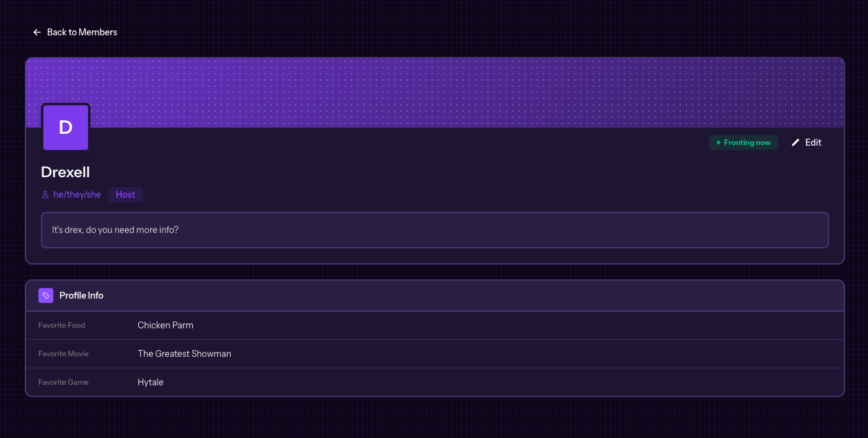The height and width of the screenshot is (438, 868).
Task: Click the Profile Info tag icon
Action: coord(46,296)
